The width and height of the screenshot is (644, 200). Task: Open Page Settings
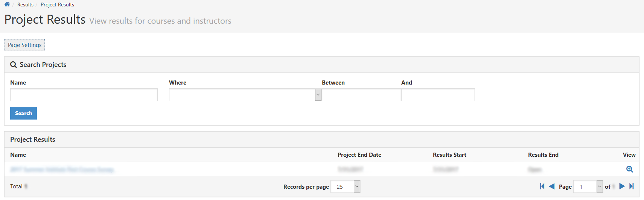(x=24, y=45)
